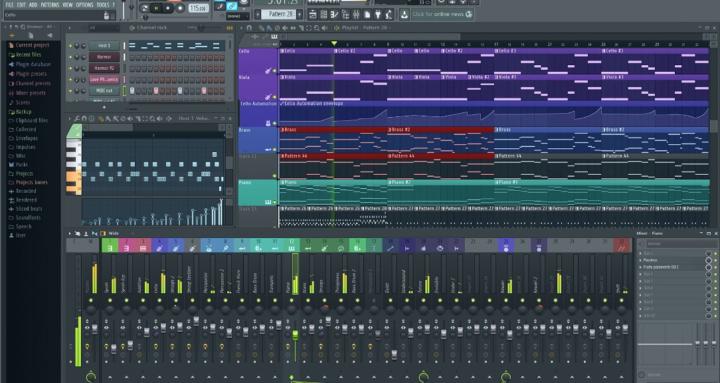Select the Piano roll draw pencil tool

point(101,118)
